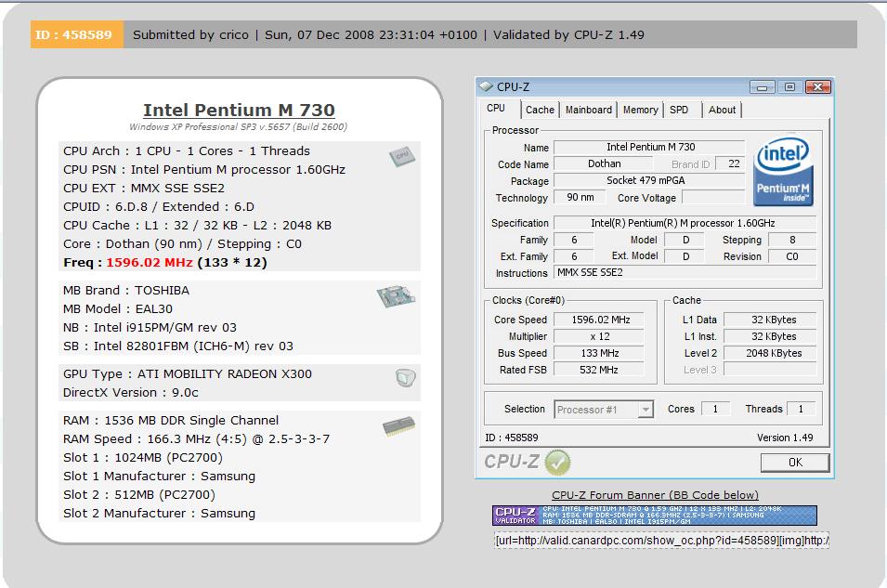Viewport: 887px width, 588px height.
Task: Open the Intel Pentium M 730 title link
Action: [x=239, y=110]
